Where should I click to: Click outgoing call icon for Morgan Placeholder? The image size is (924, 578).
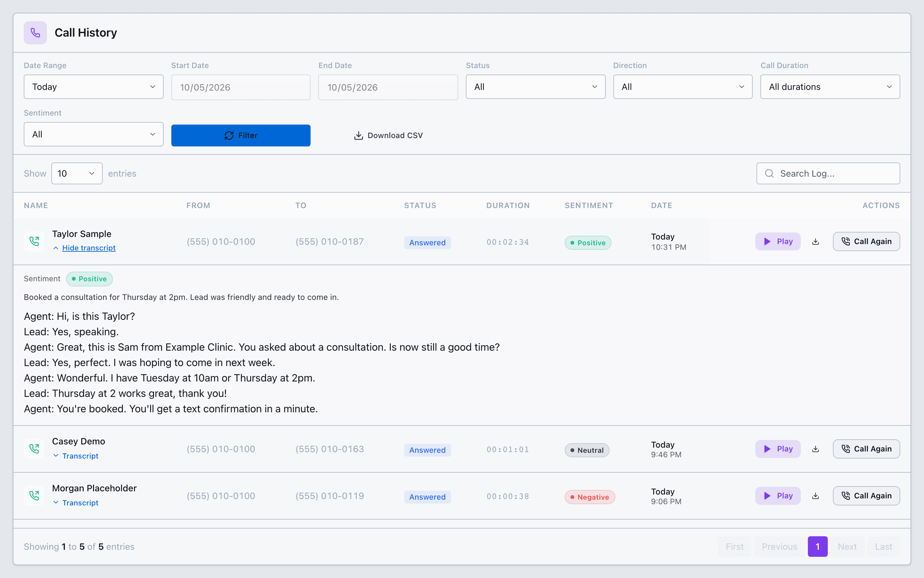pos(34,496)
